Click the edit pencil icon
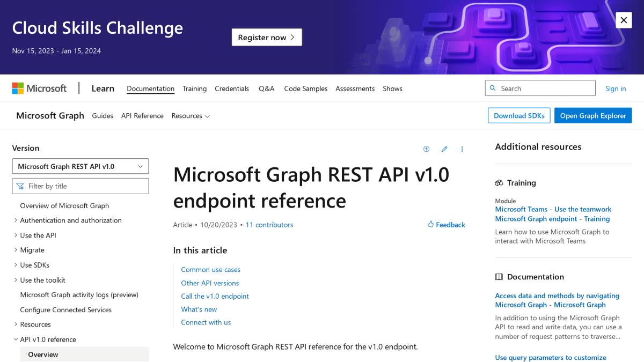This screenshot has height=362, width=644. tap(444, 149)
